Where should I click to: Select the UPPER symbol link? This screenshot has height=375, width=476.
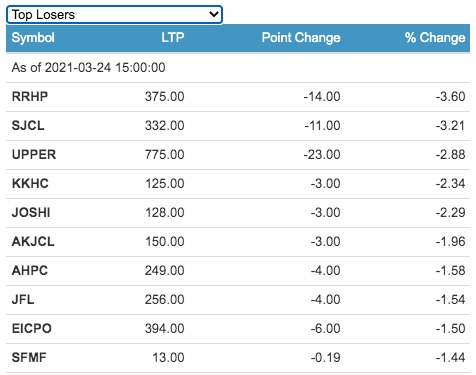pos(34,155)
